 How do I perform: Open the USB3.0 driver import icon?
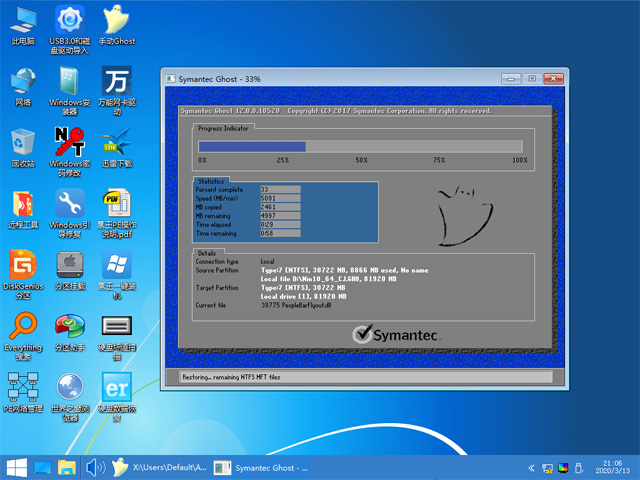(69, 20)
